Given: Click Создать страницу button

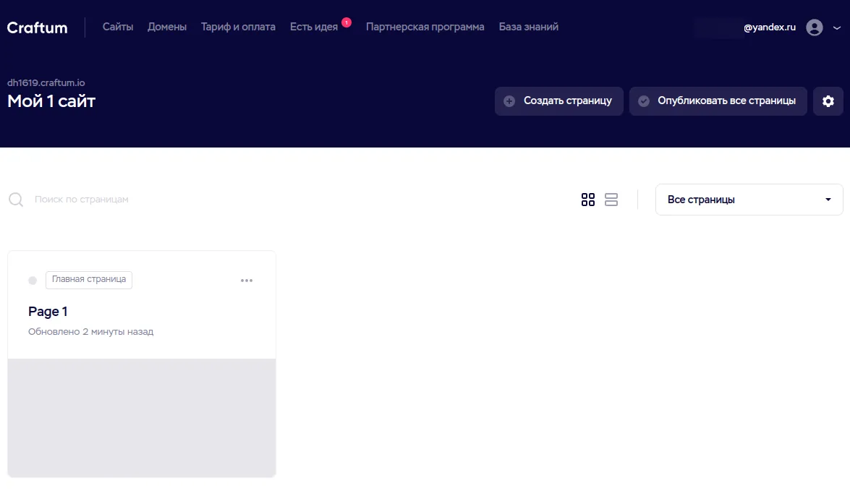Looking at the screenshot, I should coord(558,101).
